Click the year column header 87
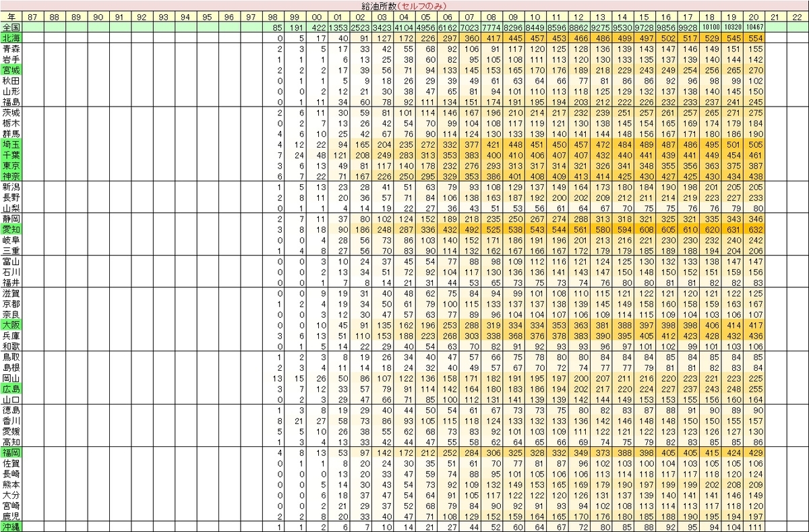Screen dimensions: 809x532 (x=32, y=16)
